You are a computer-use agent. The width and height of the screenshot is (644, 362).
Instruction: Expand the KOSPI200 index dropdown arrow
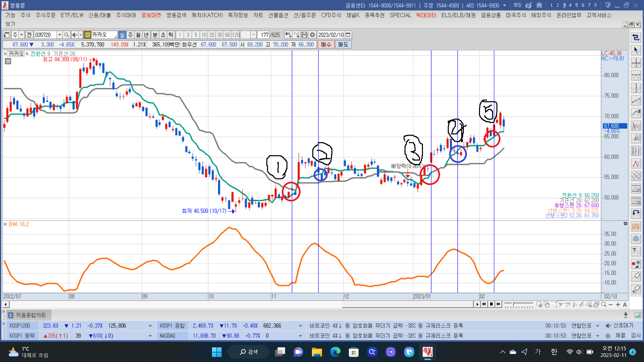coord(150,326)
